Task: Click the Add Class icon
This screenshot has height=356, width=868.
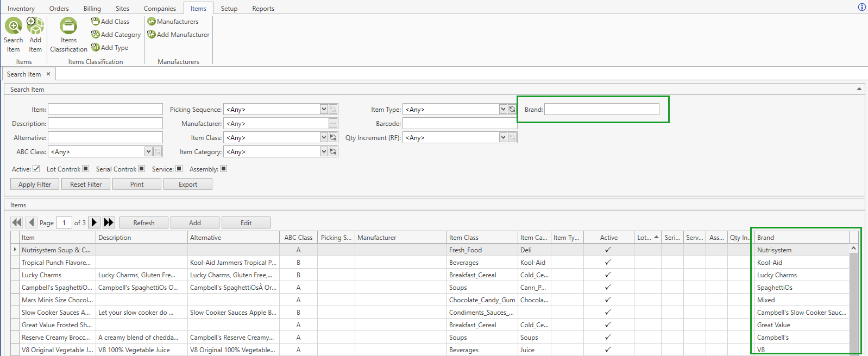Action: (x=95, y=21)
